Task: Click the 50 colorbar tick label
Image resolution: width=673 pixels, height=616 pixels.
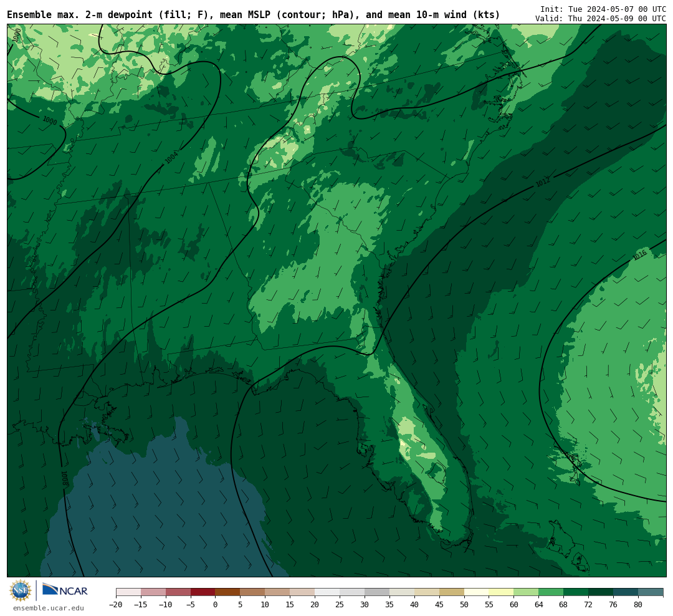Action: tap(464, 605)
